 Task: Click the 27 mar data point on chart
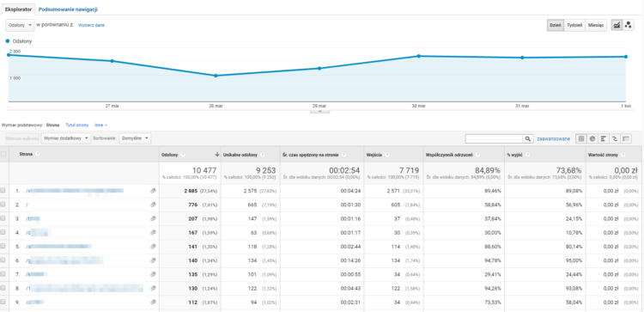(x=112, y=61)
